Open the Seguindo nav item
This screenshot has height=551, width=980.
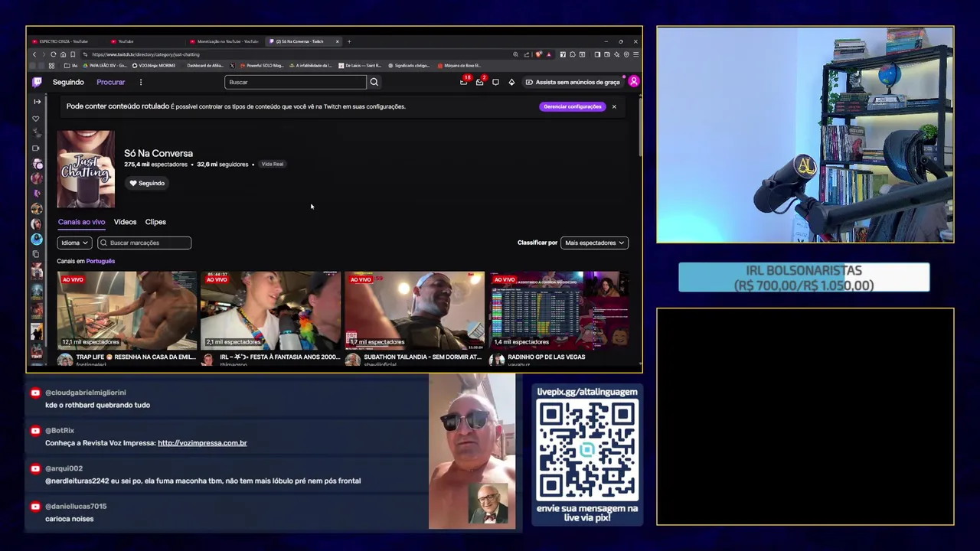click(68, 82)
